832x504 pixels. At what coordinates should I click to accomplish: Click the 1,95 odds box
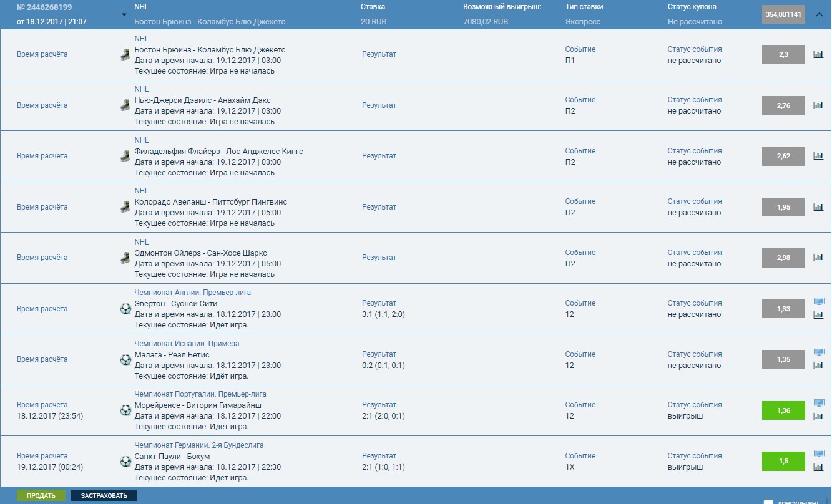783,207
